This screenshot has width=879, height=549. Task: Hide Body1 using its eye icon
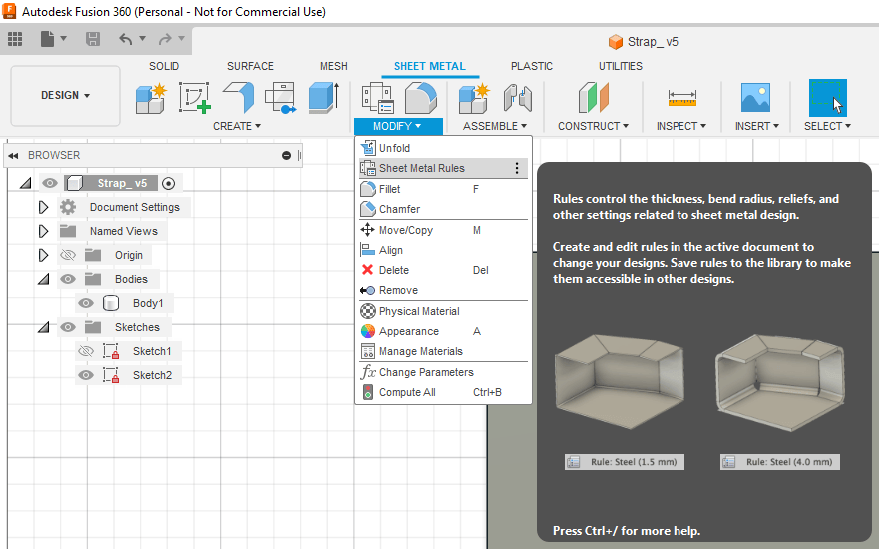pyautogui.click(x=86, y=303)
